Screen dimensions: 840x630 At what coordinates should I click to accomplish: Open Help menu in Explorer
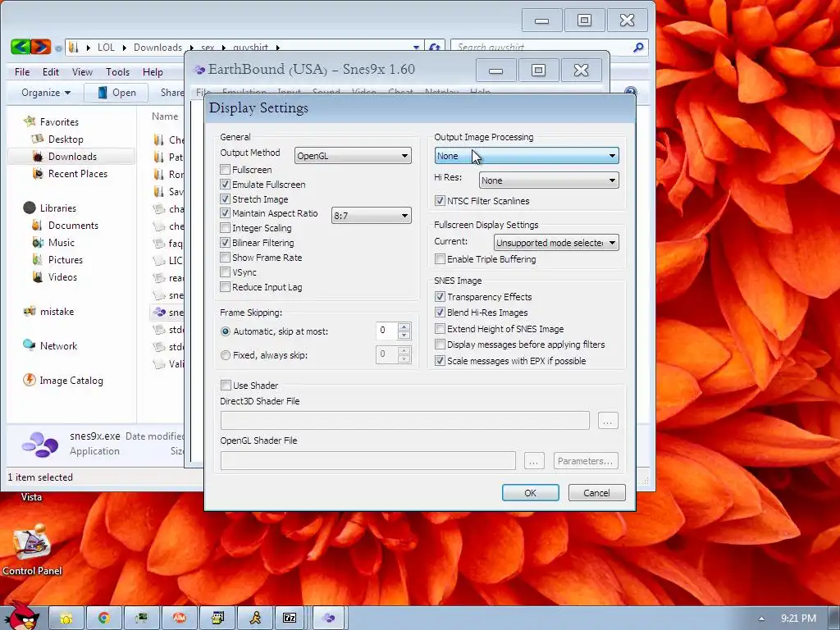(153, 72)
